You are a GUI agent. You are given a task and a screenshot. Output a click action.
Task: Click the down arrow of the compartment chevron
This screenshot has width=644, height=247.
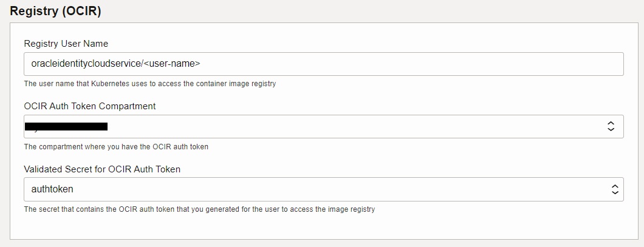pos(611,130)
